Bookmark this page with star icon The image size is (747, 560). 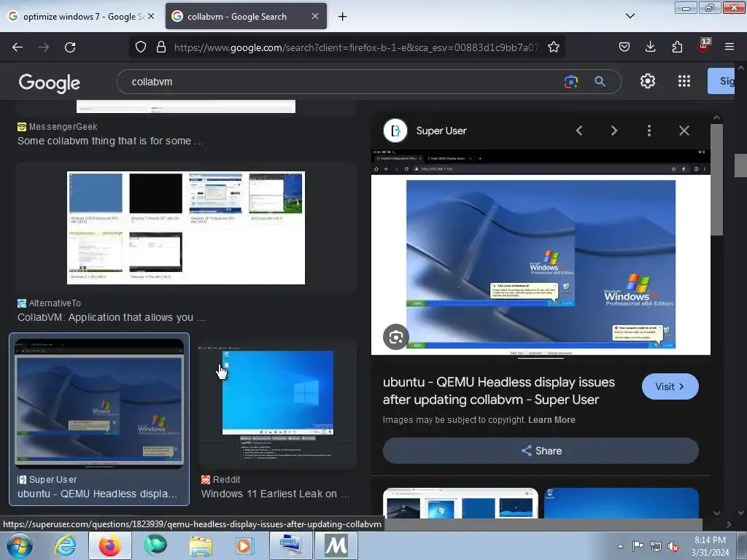pos(554,47)
